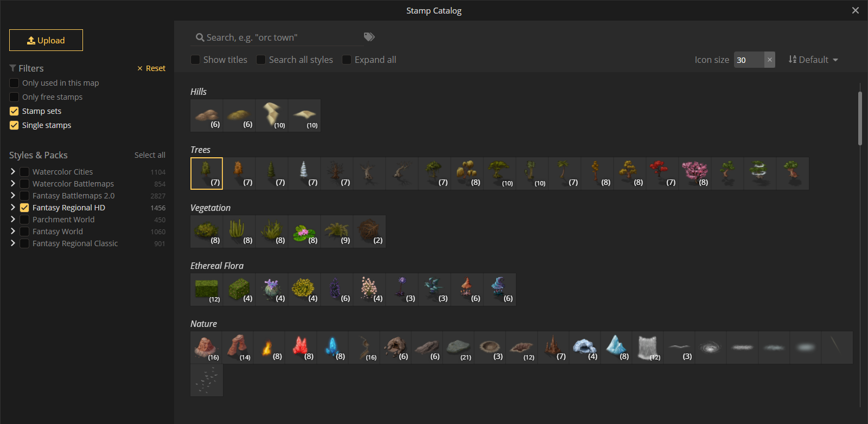Screen dimensions: 868x424
Task: Pick the red-leafed tree stamp
Action: click(662, 173)
